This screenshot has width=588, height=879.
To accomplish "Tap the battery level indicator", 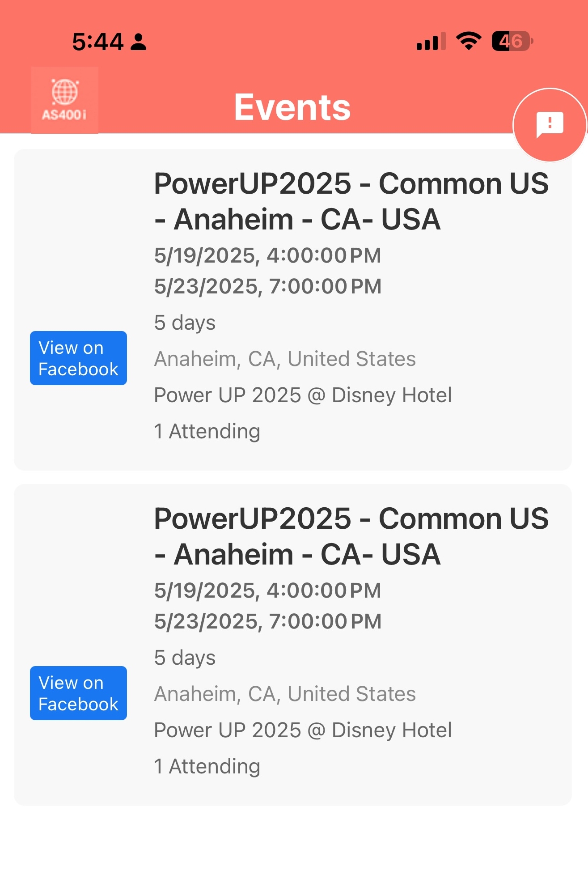I will tap(512, 41).
